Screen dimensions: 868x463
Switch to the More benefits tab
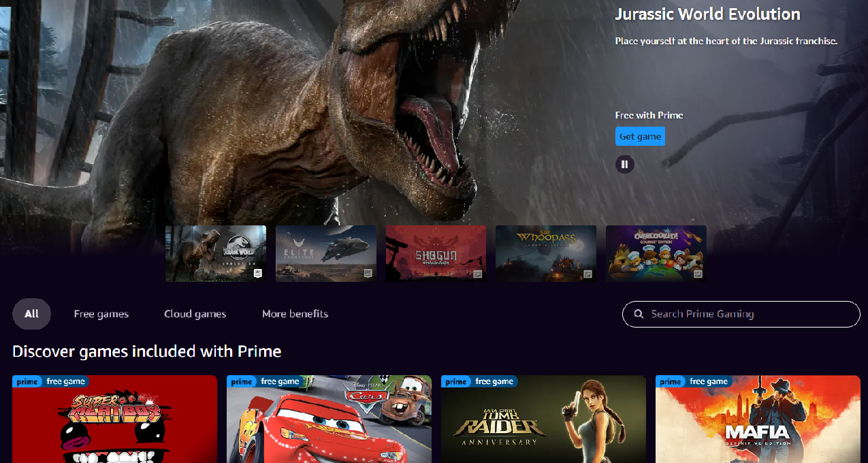tap(295, 314)
